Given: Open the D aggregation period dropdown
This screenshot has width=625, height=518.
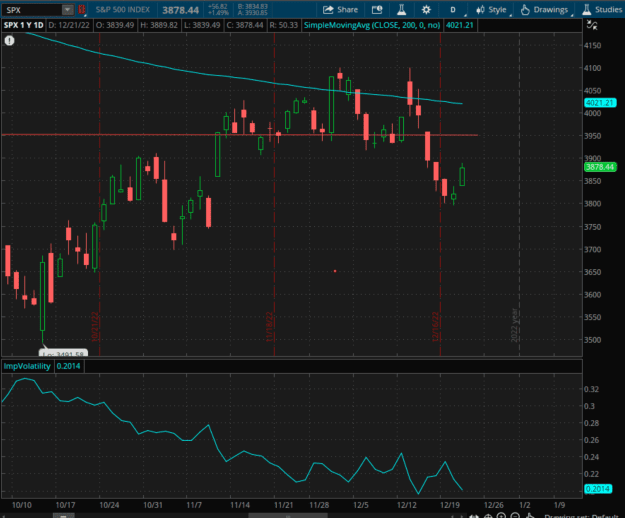Looking at the screenshot, I should 453,10.
